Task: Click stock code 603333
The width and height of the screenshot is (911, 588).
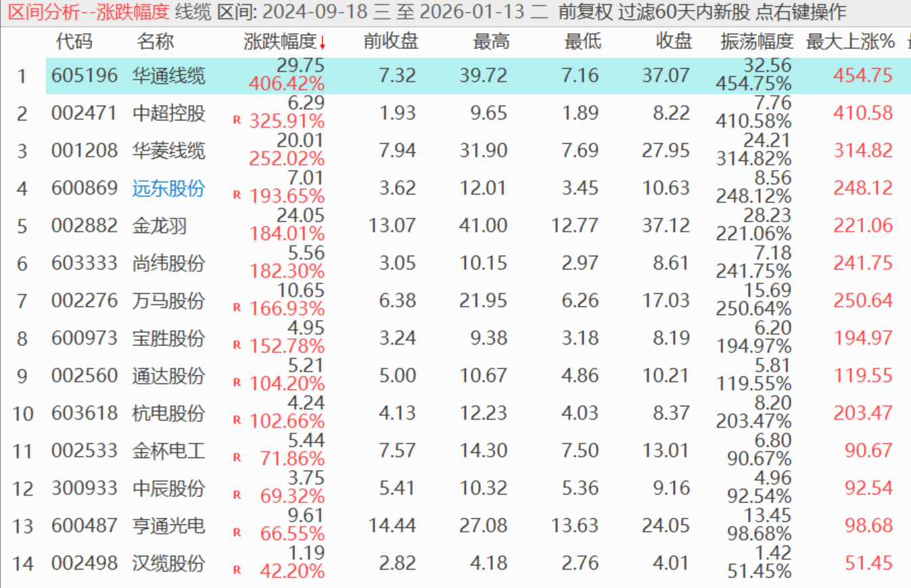Action: [x=85, y=263]
